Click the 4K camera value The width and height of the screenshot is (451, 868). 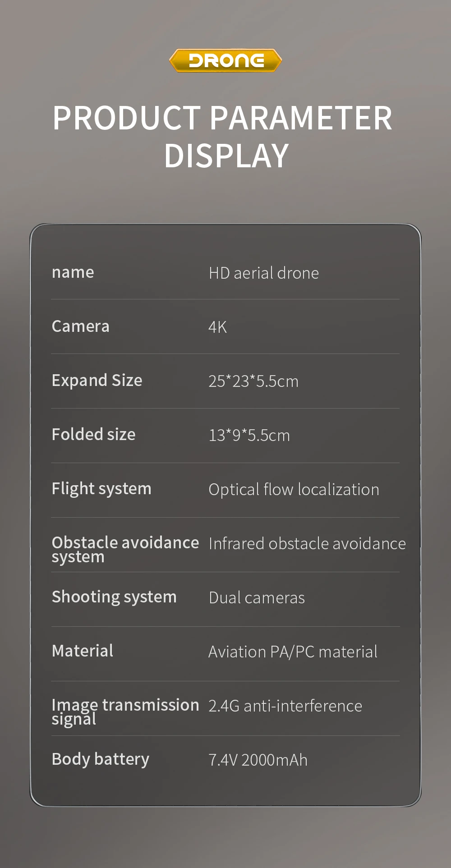217,327
